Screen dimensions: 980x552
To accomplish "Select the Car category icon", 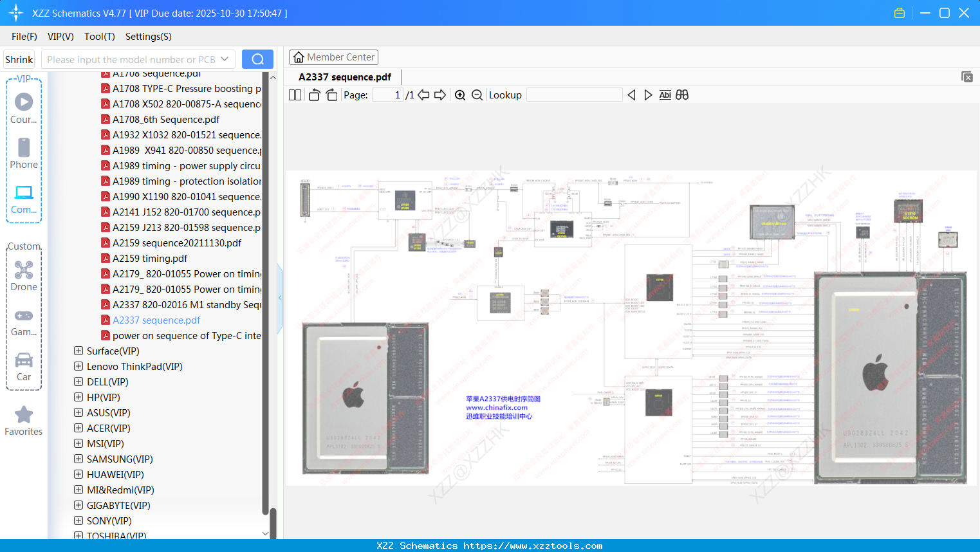I will (24, 366).
